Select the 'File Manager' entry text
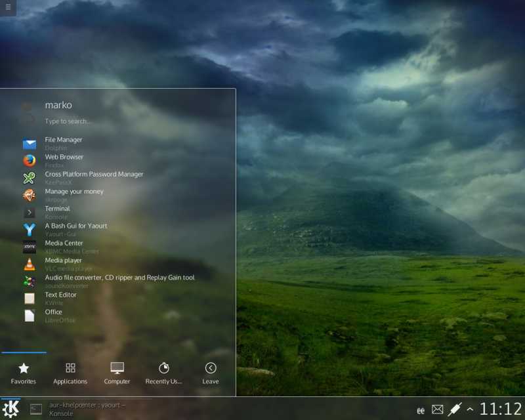This screenshot has width=525, height=420. tap(64, 140)
